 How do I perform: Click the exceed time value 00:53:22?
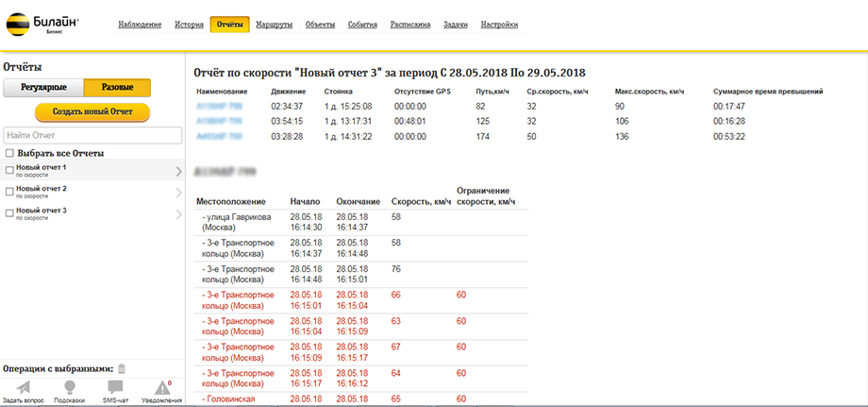tap(729, 137)
